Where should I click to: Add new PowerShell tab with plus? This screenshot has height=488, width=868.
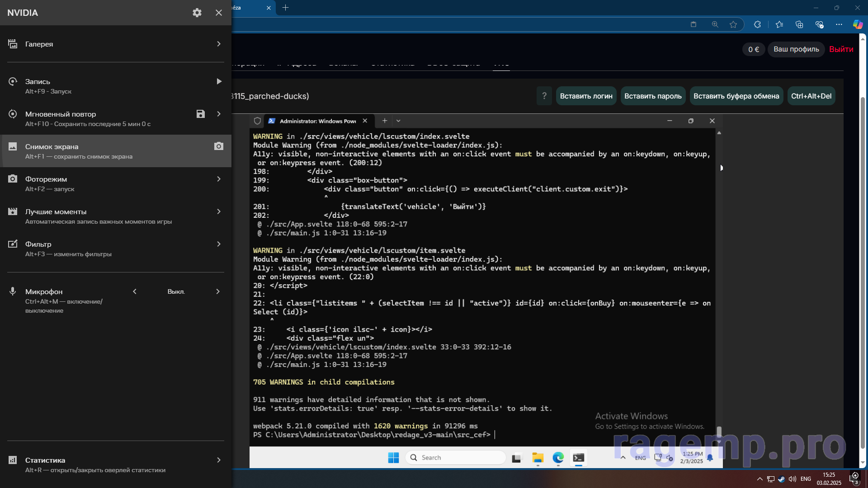tap(384, 121)
